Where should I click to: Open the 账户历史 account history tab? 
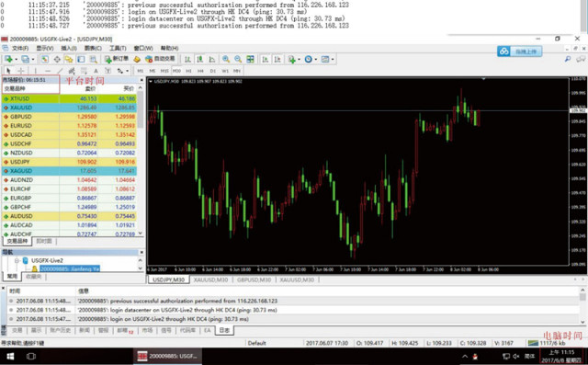point(61,330)
